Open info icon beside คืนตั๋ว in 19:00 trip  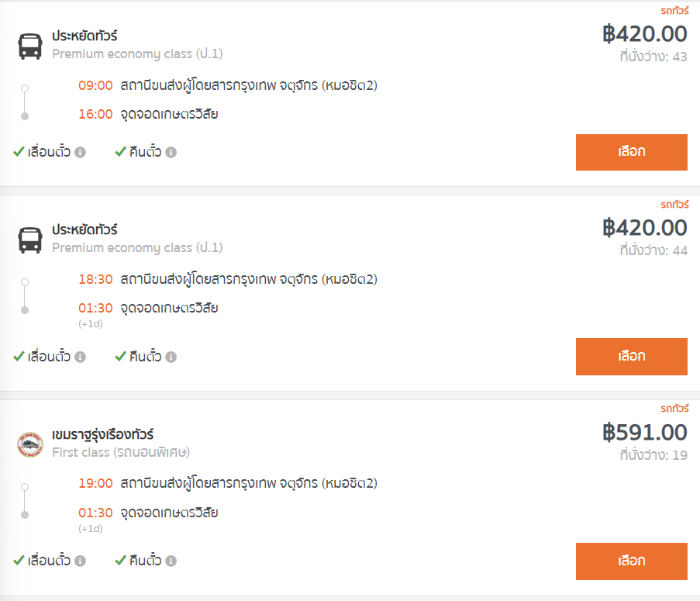tap(171, 561)
